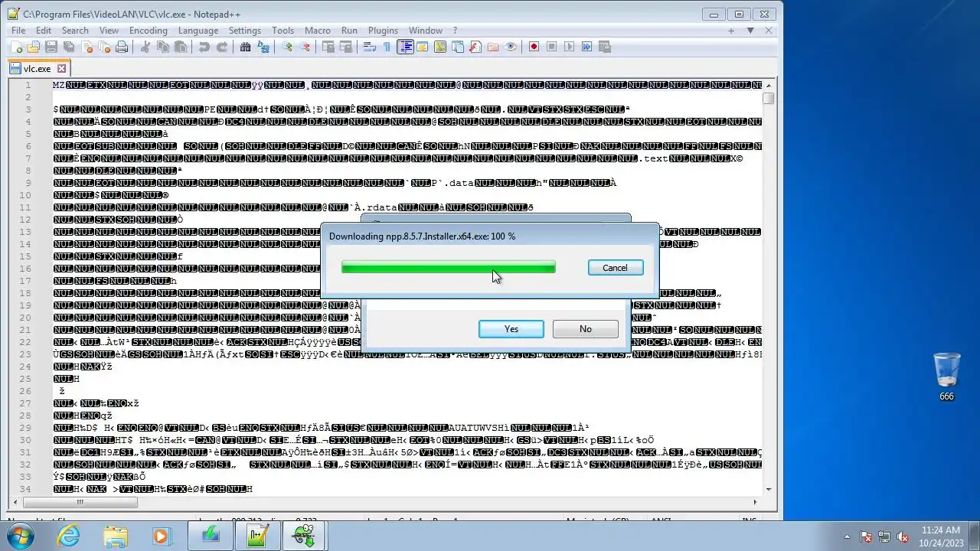Screen dimensions: 980x551
Task: Click the green download progress bar
Action: pyautogui.click(x=449, y=267)
